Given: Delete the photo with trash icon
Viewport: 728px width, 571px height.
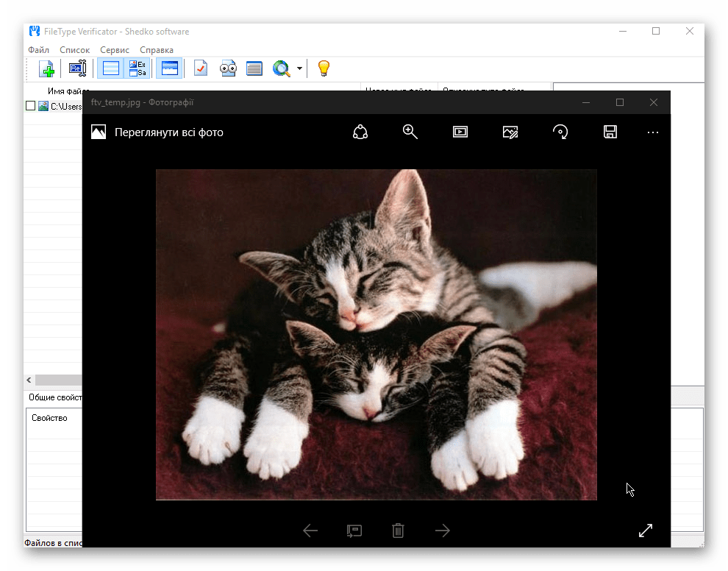Looking at the screenshot, I should pos(398,531).
